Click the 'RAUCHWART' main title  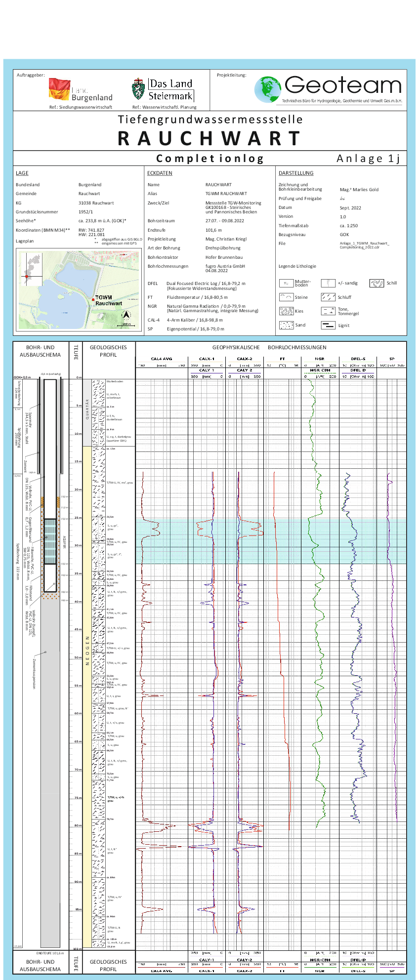point(210,138)
